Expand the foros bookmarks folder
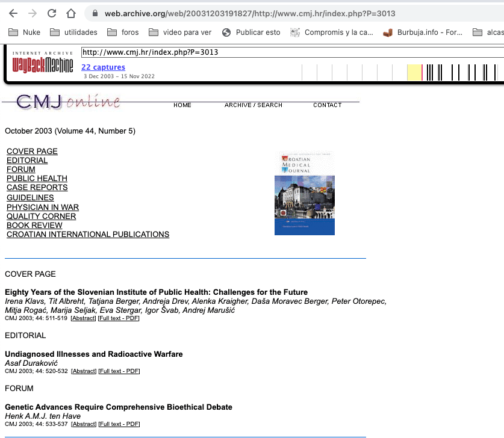The image size is (504, 438). pyautogui.click(x=123, y=32)
